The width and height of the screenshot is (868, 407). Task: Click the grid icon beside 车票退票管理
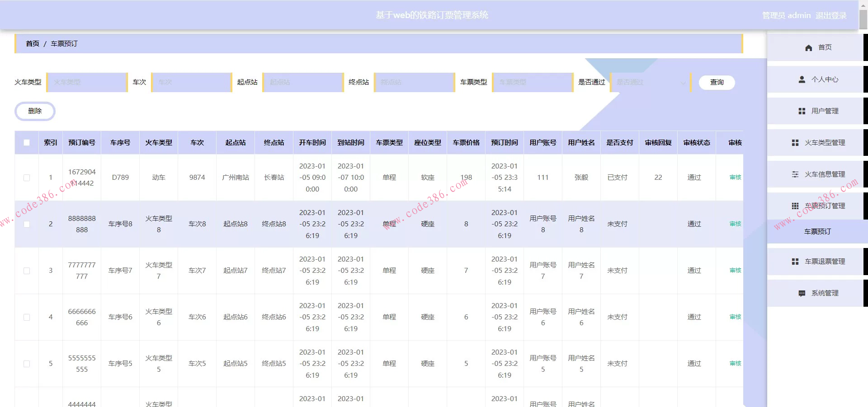[x=795, y=262]
